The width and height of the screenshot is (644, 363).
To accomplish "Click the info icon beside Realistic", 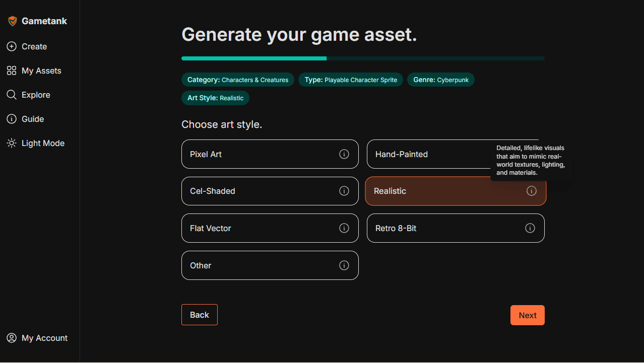I will click(532, 191).
